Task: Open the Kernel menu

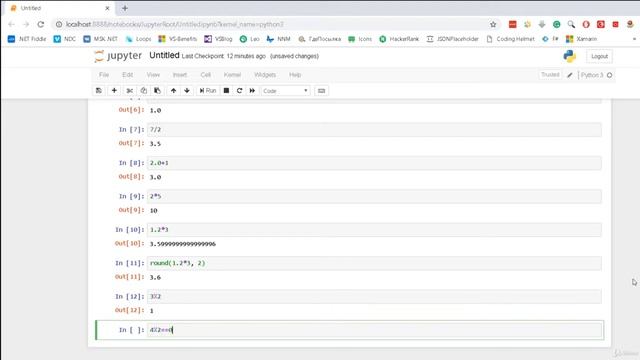Action: point(232,75)
